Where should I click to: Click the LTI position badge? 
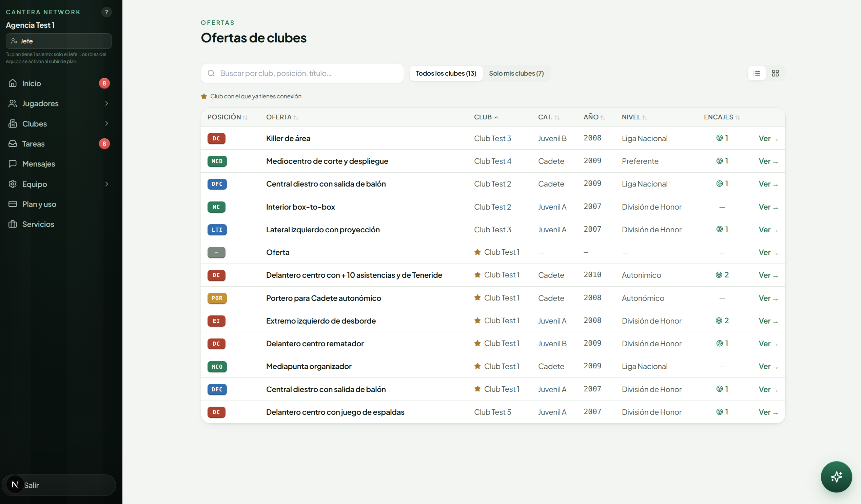tap(217, 230)
